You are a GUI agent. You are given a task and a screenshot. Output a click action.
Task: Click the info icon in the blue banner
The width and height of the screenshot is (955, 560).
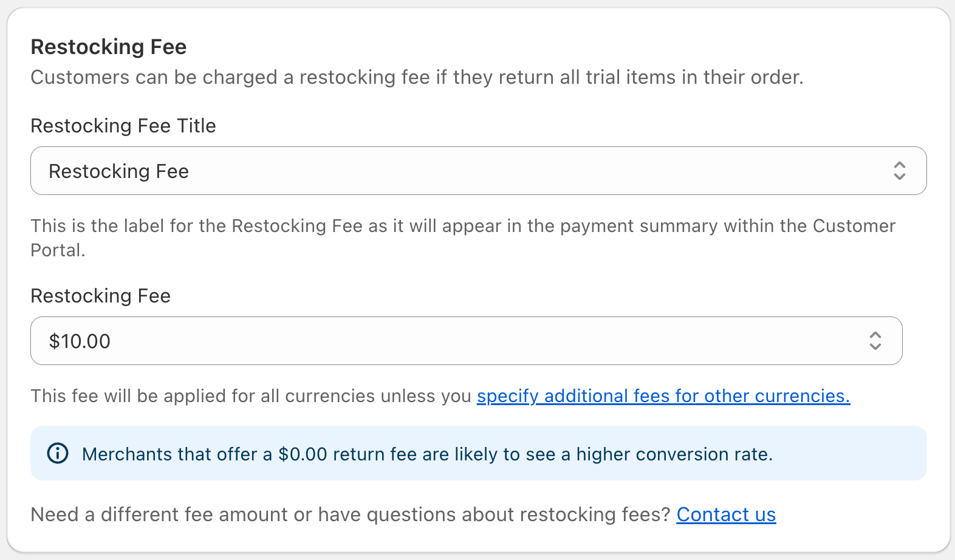click(58, 454)
